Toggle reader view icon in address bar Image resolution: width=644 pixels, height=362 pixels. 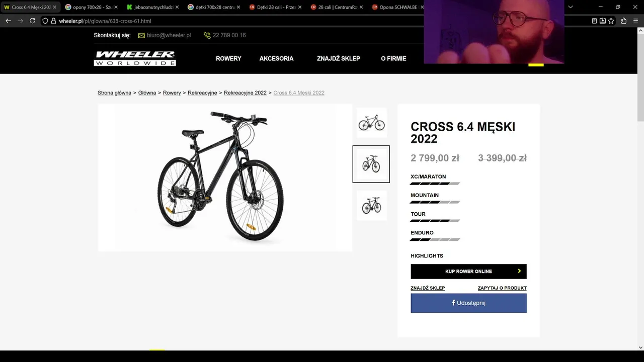[x=594, y=21]
